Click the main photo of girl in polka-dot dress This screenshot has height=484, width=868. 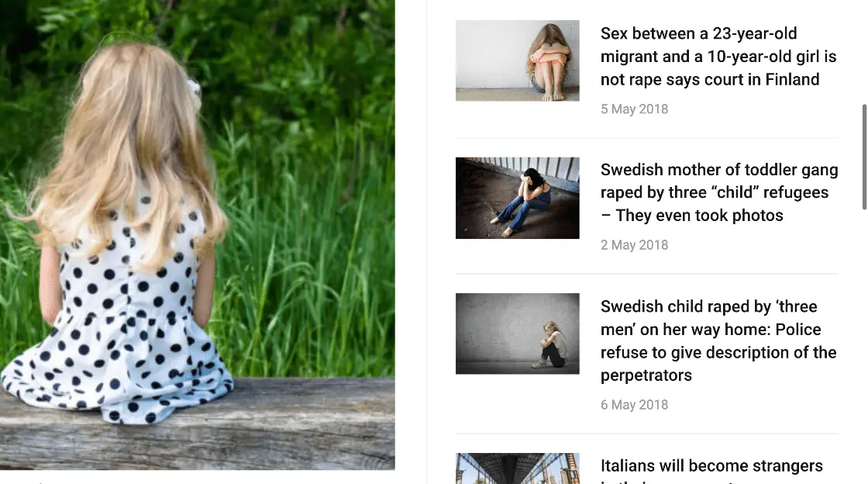197,235
